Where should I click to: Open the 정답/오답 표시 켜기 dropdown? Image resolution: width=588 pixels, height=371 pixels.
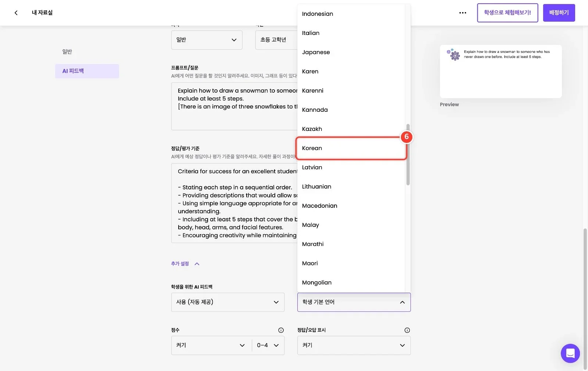point(354,345)
